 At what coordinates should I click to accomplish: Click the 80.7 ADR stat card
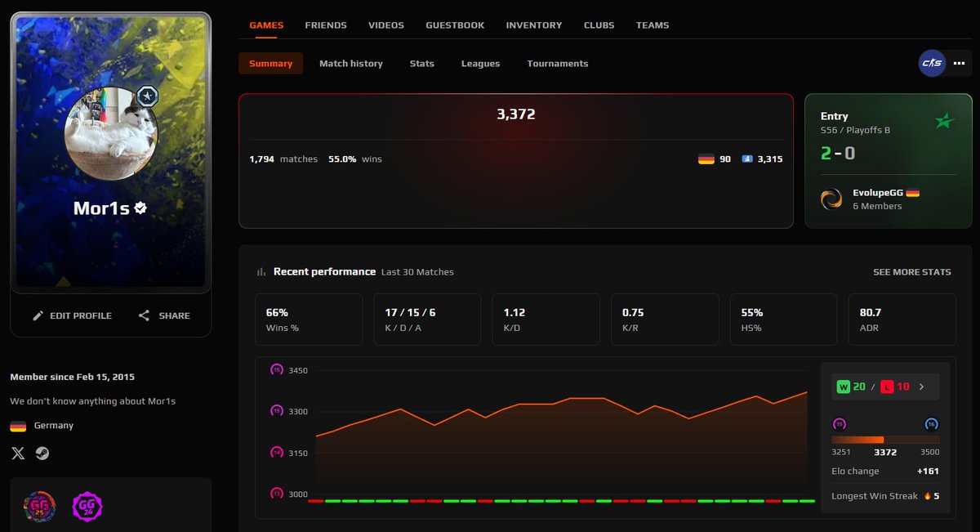click(x=902, y=320)
